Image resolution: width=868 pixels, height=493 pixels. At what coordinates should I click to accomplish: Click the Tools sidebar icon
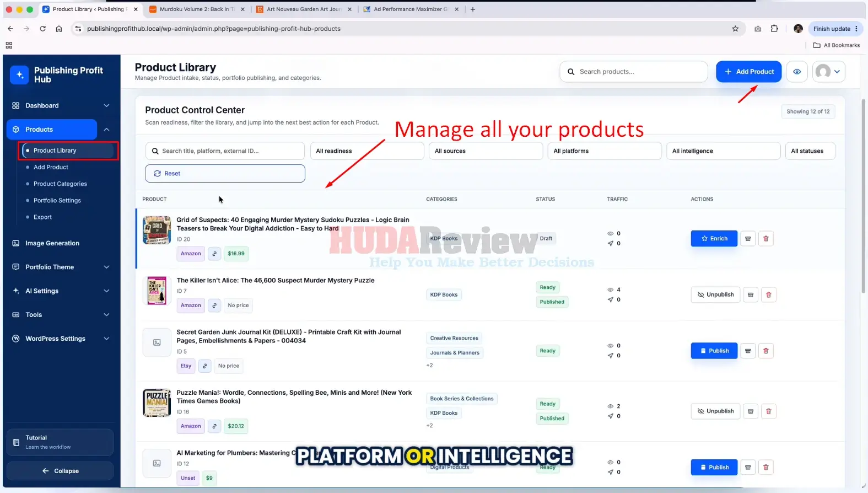16,315
